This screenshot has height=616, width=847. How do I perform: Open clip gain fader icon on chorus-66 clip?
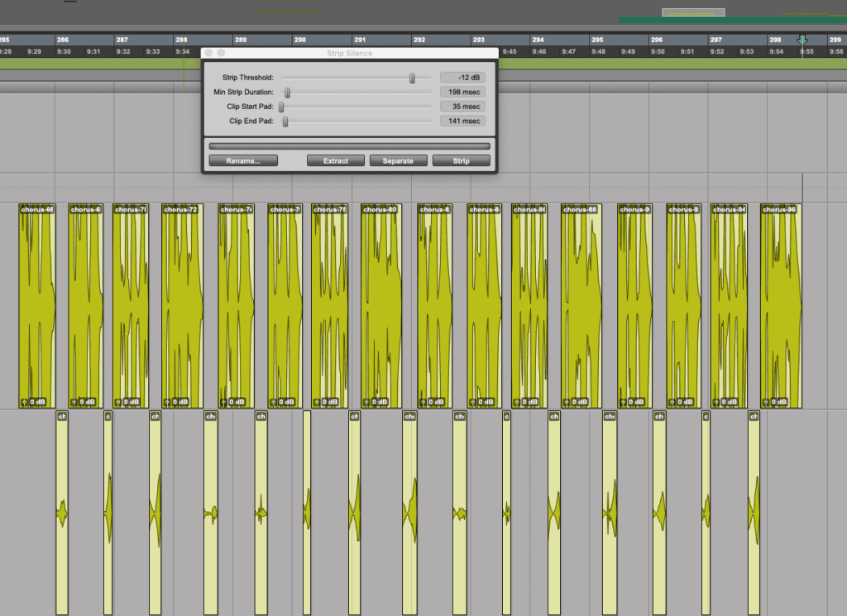click(24, 402)
